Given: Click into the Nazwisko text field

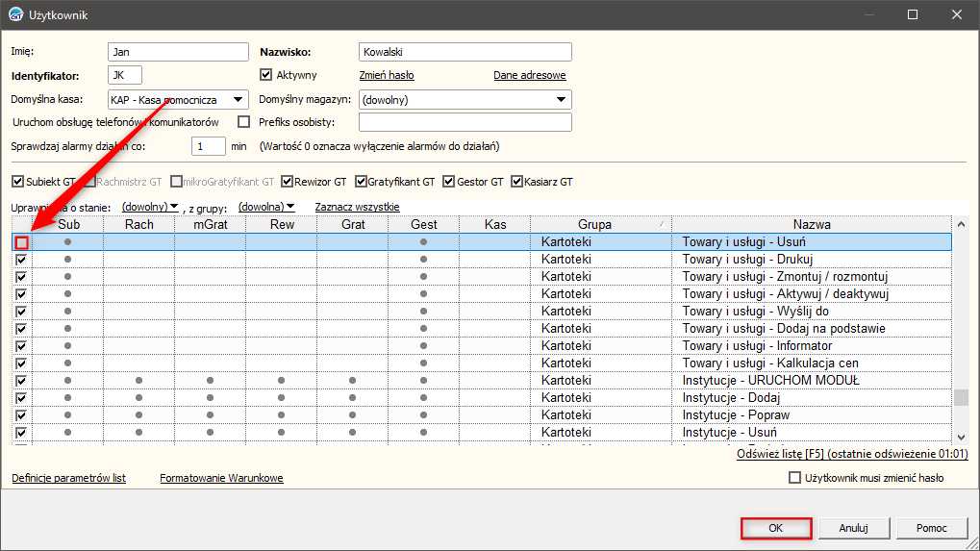Looking at the screenshot, I should click(465, 52).
